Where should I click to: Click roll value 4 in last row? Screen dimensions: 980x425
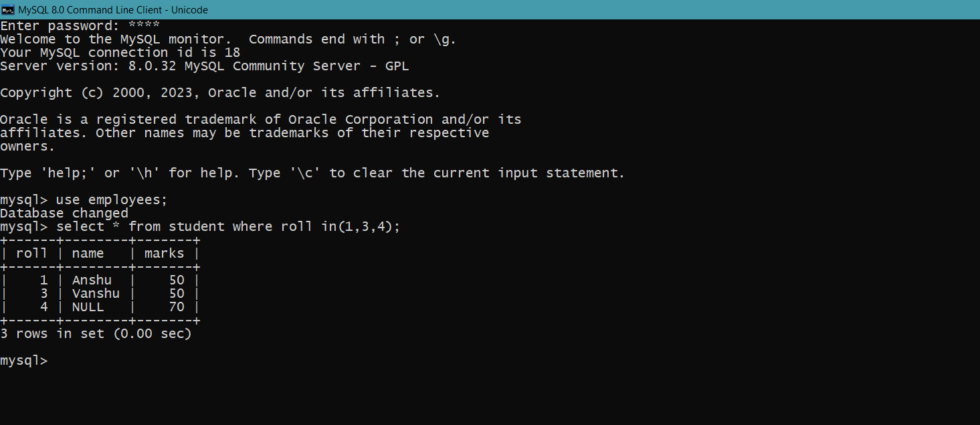[44, 307]
